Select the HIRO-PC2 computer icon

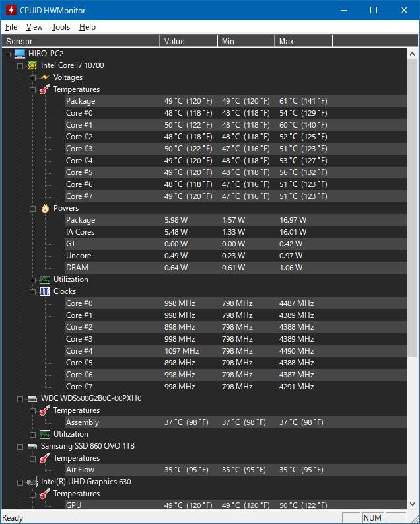[20, 54]
